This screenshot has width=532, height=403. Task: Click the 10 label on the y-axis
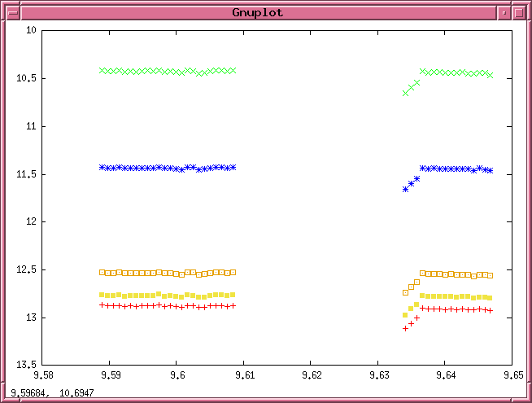32,30
